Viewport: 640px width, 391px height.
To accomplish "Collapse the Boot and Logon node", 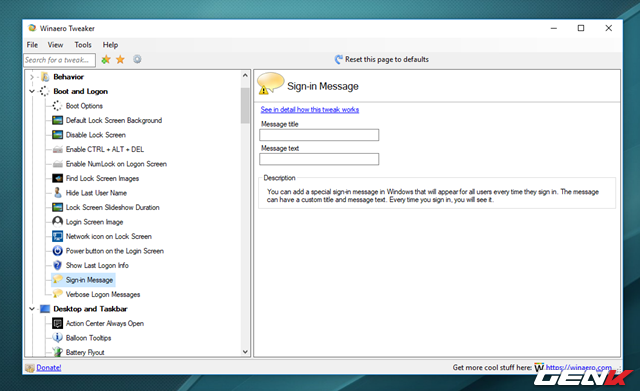I will 32,91.
